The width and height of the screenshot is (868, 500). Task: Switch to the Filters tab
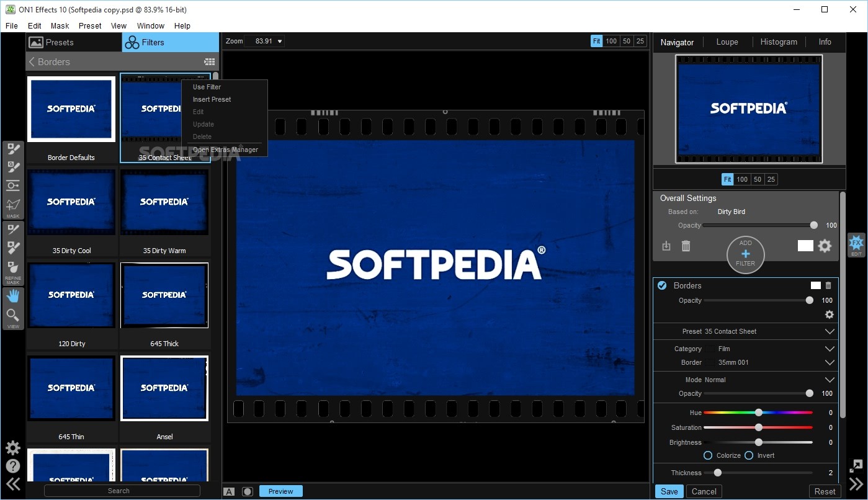171,42
